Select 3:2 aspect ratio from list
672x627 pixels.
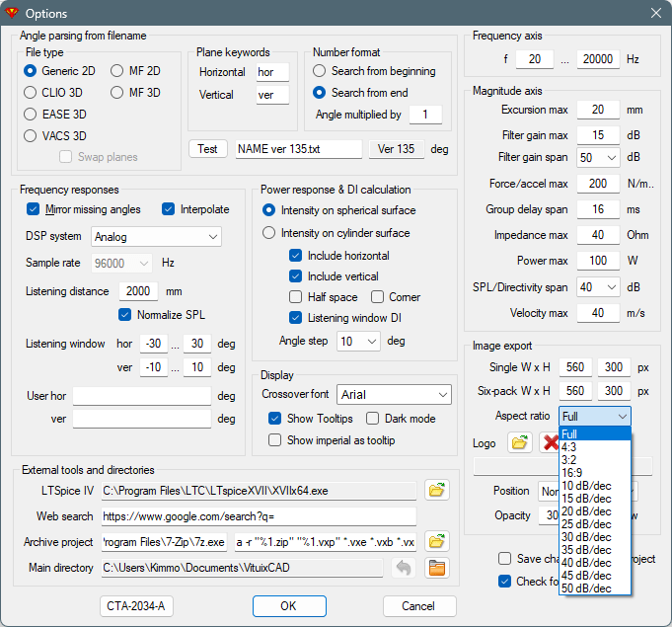coord(595,460)
